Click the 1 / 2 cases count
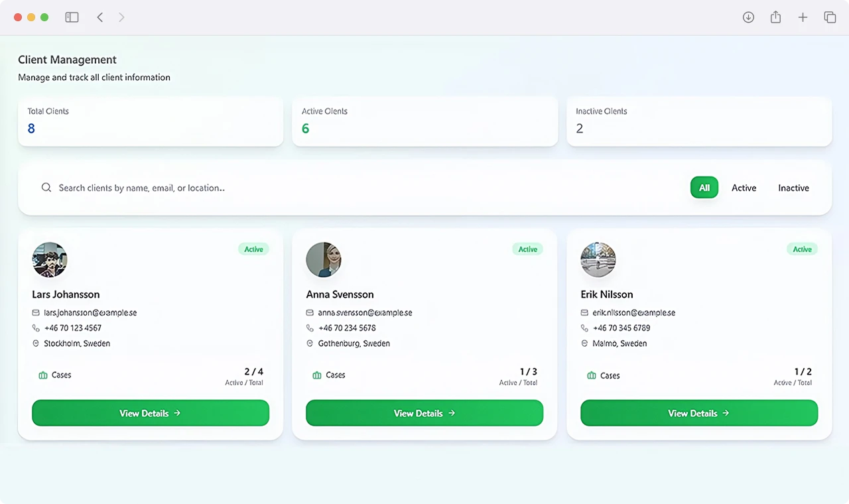This screenshot has height=504, width=849. (x=803, y=371)
